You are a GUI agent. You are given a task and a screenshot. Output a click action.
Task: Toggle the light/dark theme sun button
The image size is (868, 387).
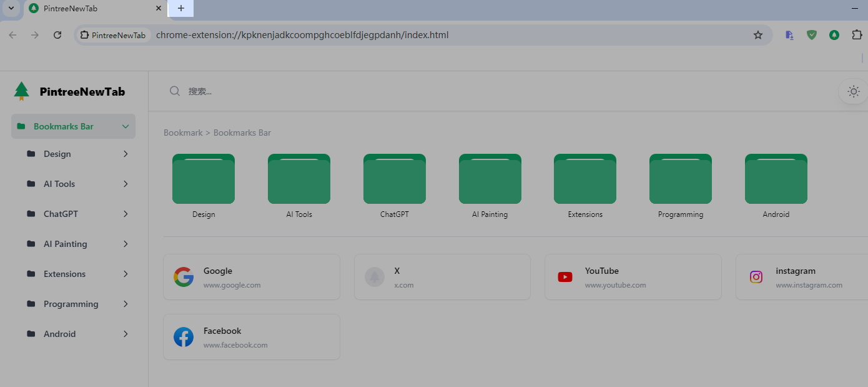853,91
